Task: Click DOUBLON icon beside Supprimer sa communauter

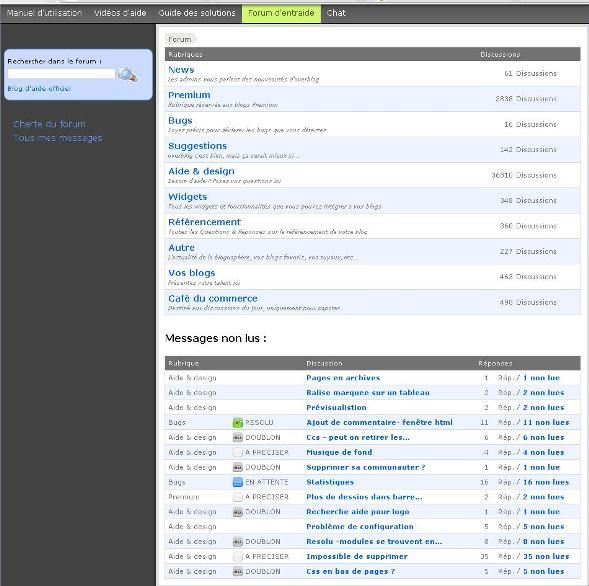Action: [x=237, y=467]
